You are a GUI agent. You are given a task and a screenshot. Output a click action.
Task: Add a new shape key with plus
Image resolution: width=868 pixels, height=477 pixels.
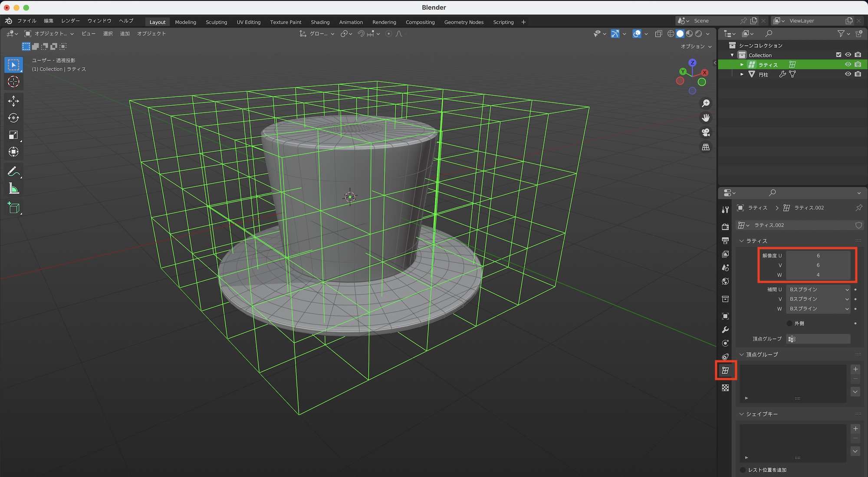855,428
